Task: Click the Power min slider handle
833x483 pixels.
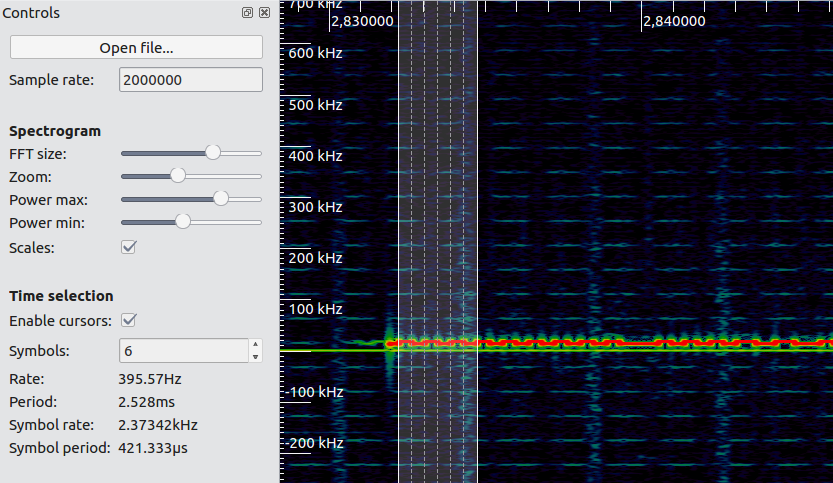Action: [x=182, y=221]
